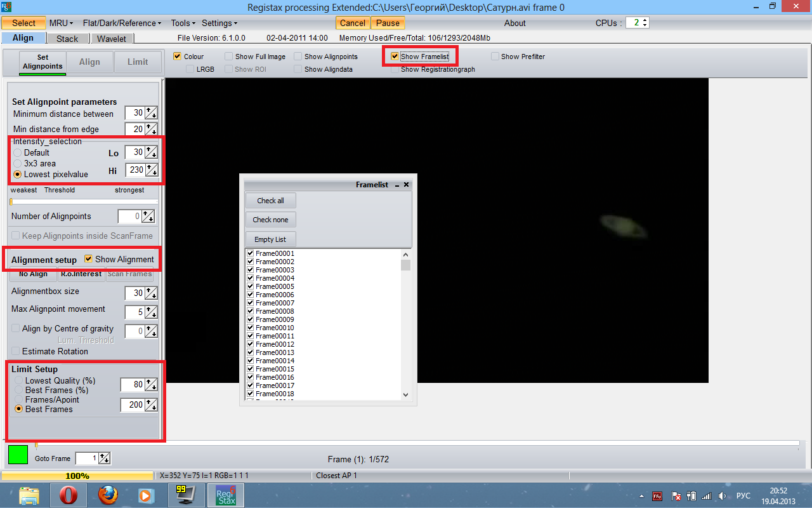Close the Framelist panel
Viewport: 812px width, 508px height.
[407, 185]
